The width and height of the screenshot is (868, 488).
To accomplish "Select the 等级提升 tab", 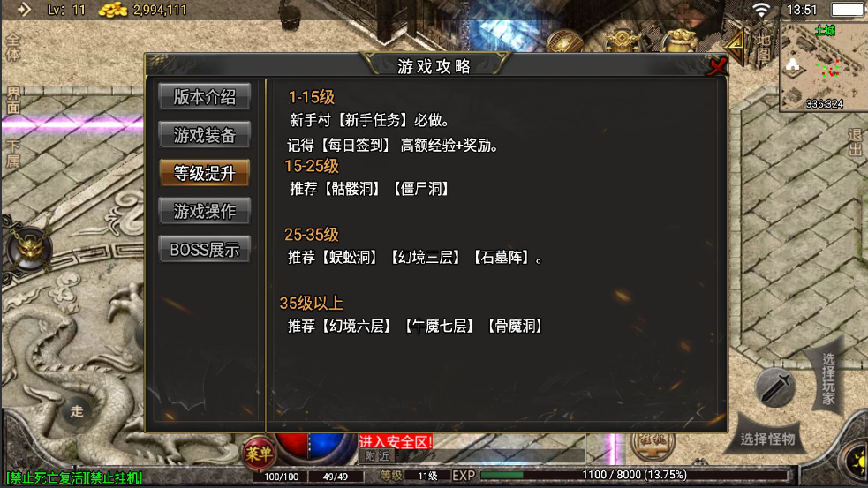I will click(x=204, y=173).
